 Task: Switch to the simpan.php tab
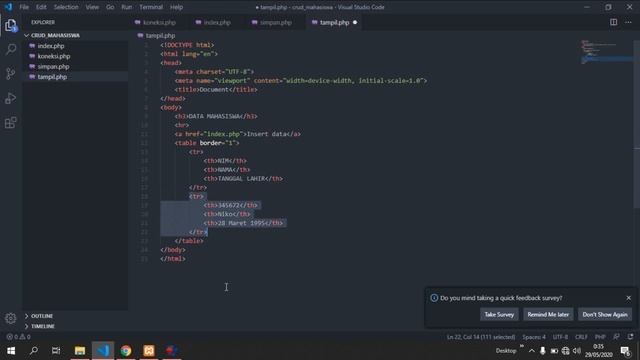[276, 22]
